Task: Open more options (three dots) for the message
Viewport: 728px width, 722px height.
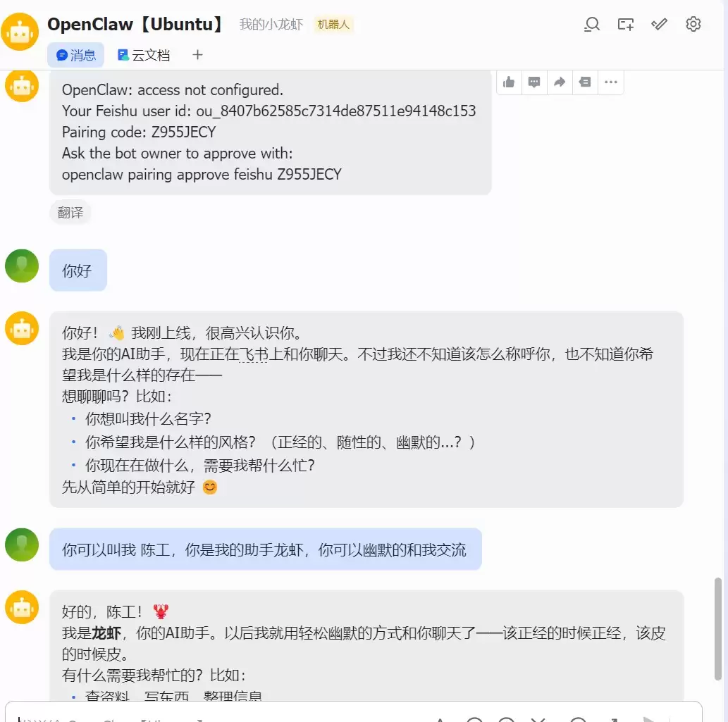Action: (610, 82)
